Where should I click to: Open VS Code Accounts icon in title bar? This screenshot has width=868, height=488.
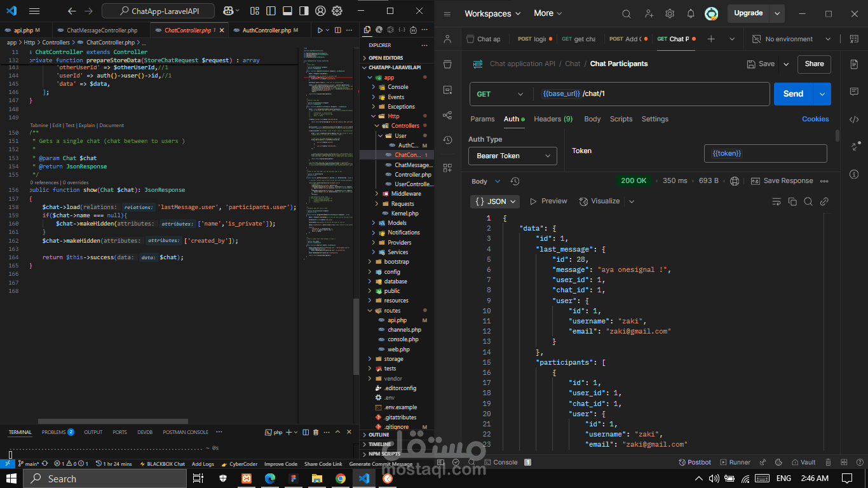coord(320,11)
